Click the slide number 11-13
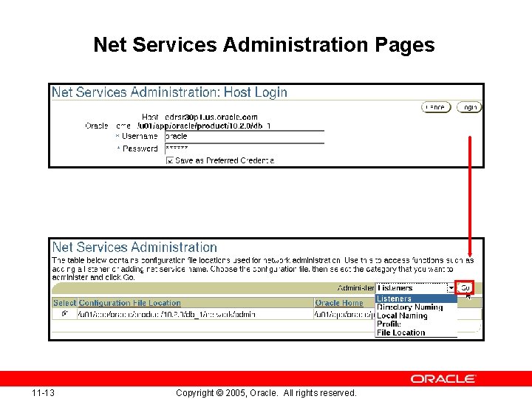 (x=43, y=393)
